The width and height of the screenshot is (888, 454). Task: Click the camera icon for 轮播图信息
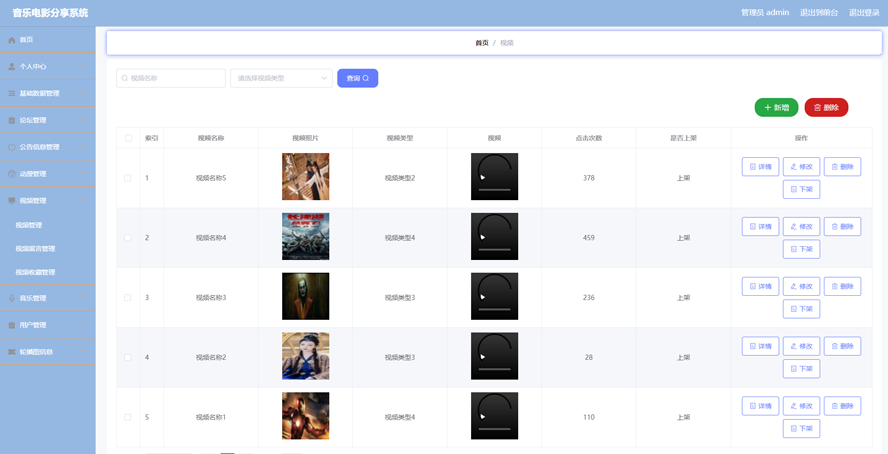pos(12,352)
